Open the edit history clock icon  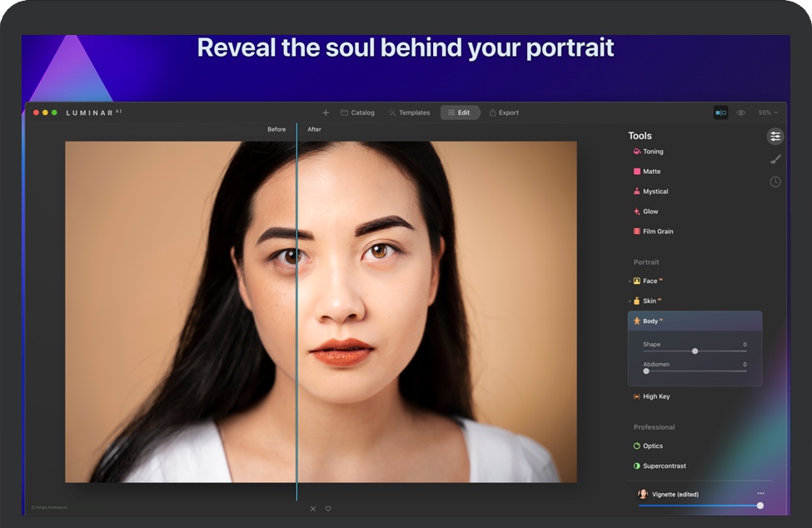(x=775, y=182)
